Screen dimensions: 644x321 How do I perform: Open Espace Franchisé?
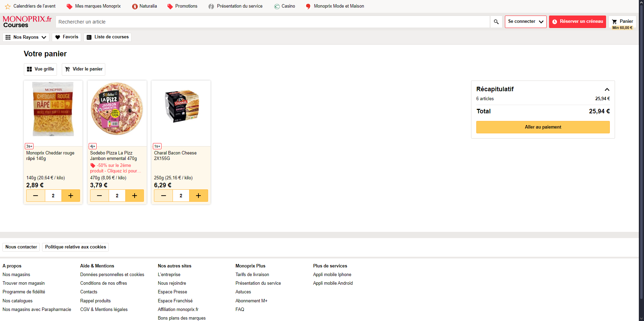(x=175, y=301)
